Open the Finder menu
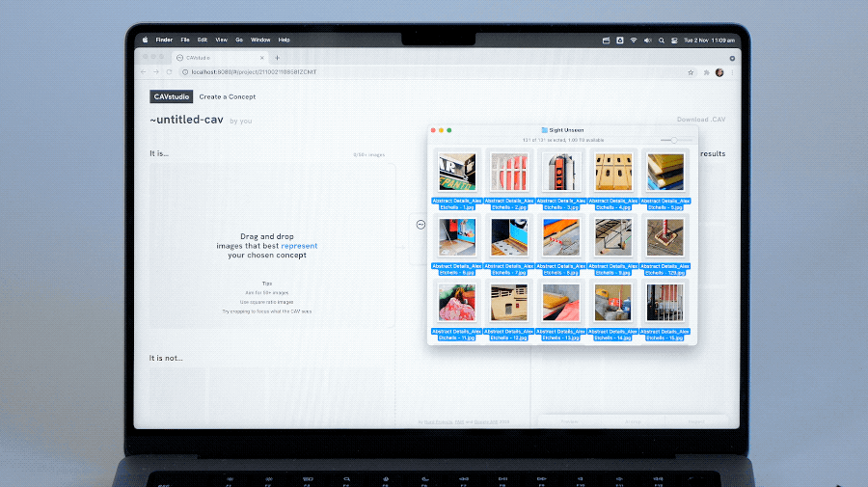 click(164, 40)
